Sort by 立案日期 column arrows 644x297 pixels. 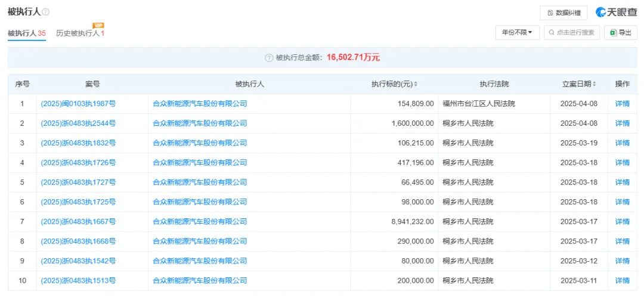(x=594, y=84)
